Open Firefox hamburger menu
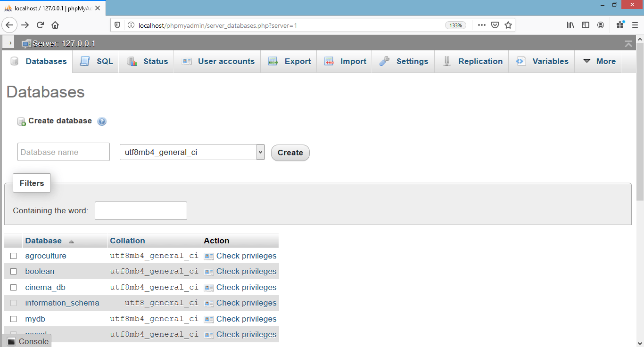 pos(635,25)
